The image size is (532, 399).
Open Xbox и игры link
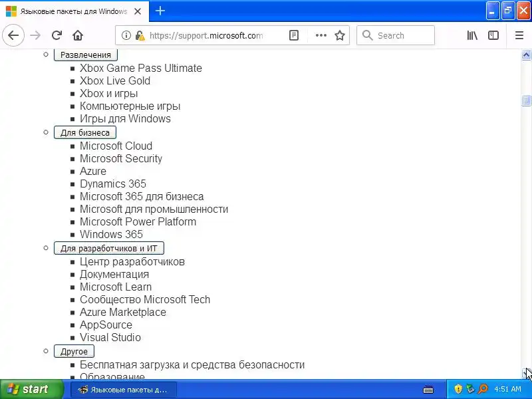coord(109,93)
